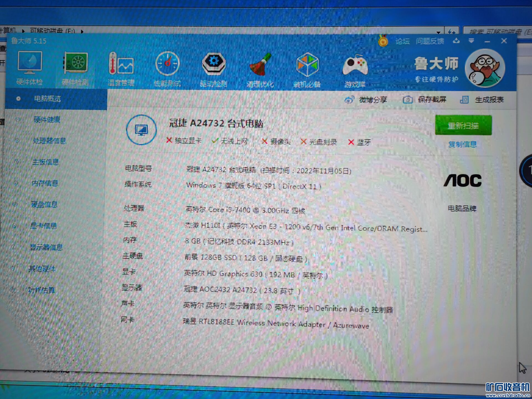Select 主板信息 in sidebar

coord(45,162)
